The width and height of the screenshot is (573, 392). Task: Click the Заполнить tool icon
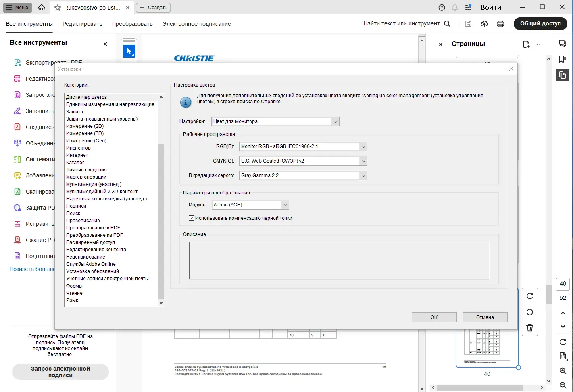[x=17, y=111]
